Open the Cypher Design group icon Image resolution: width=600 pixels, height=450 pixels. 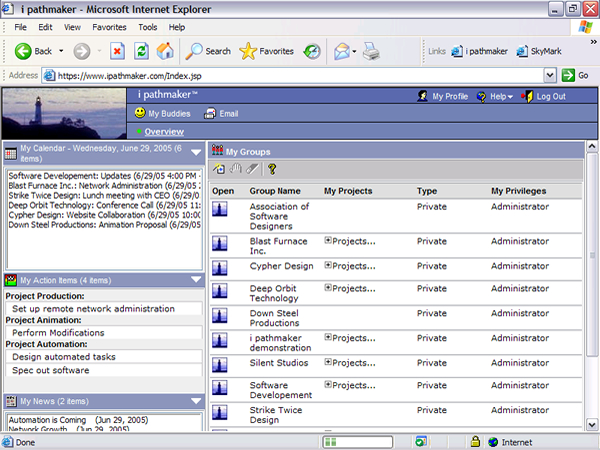[x=220, y=268]
